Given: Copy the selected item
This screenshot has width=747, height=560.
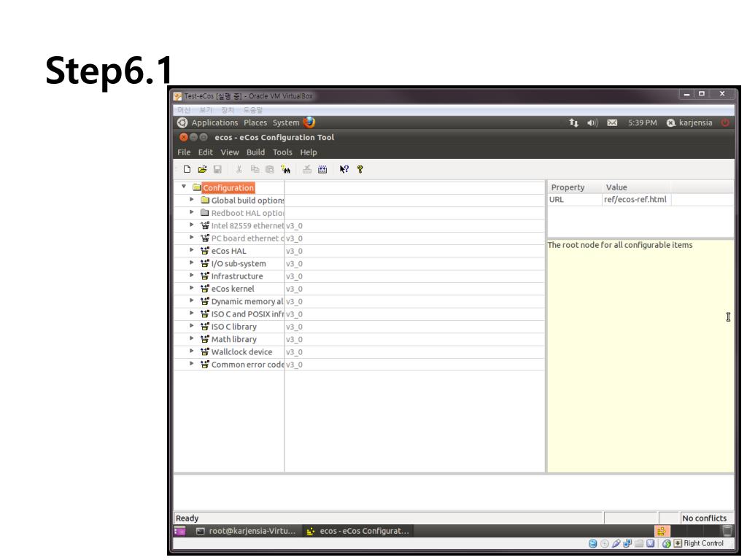Looking at the screenshot, I should tap(255, 169).
